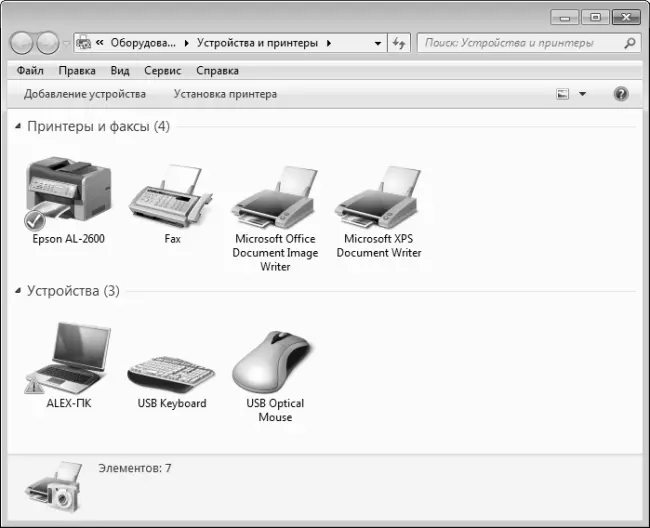Image resolution: width=650 pixels, height=528 pixels.
Task: Click the Принтеры и факсы (4) header
Action: 99,126
